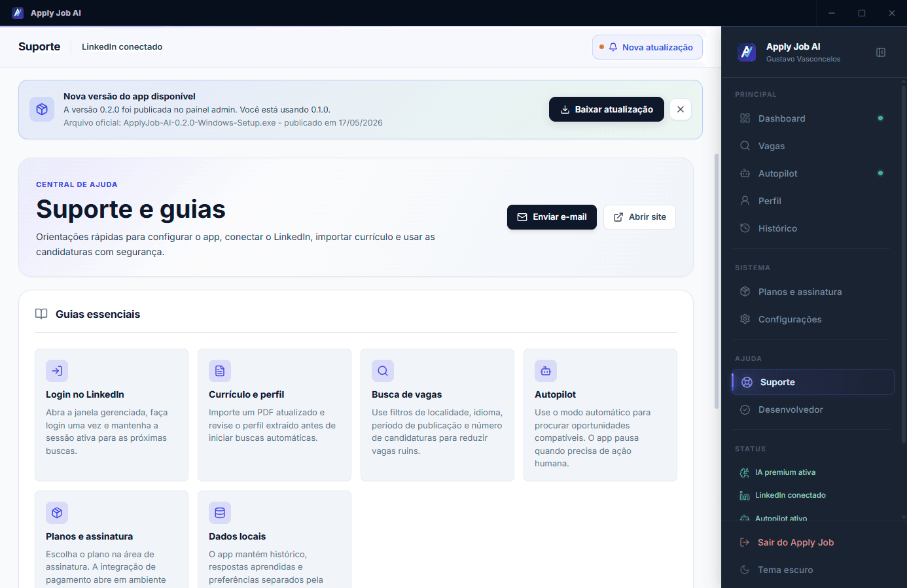Click Baixar atualização button
This screenshot has height=588, width=907.
click(x=607, y=109)
